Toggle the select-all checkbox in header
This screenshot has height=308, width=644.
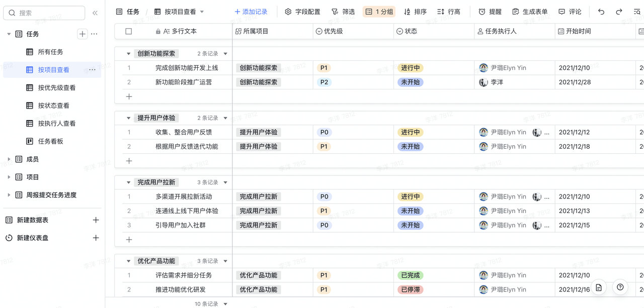pos(129,31)
